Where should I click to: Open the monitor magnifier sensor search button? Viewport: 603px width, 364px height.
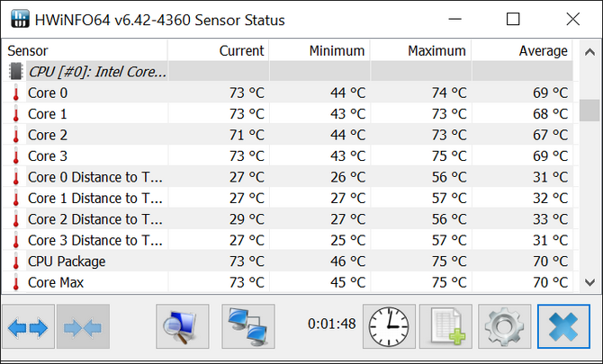[x=183, y=327]
